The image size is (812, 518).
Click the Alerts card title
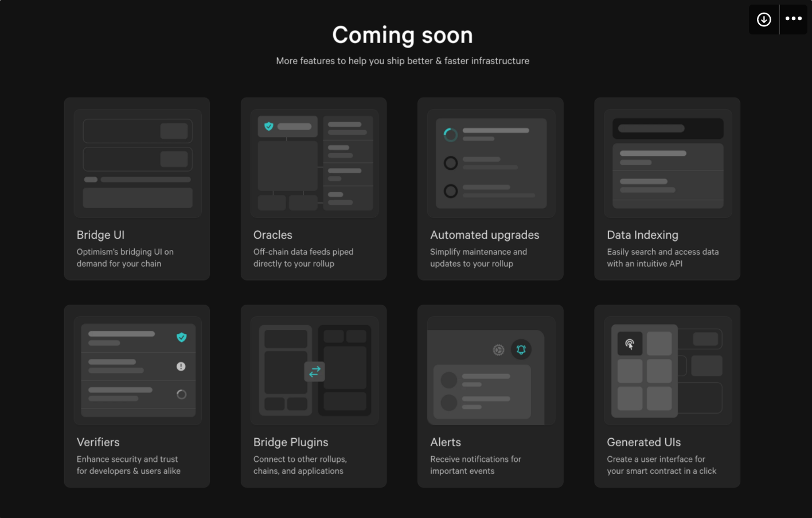tap(446, 442)
